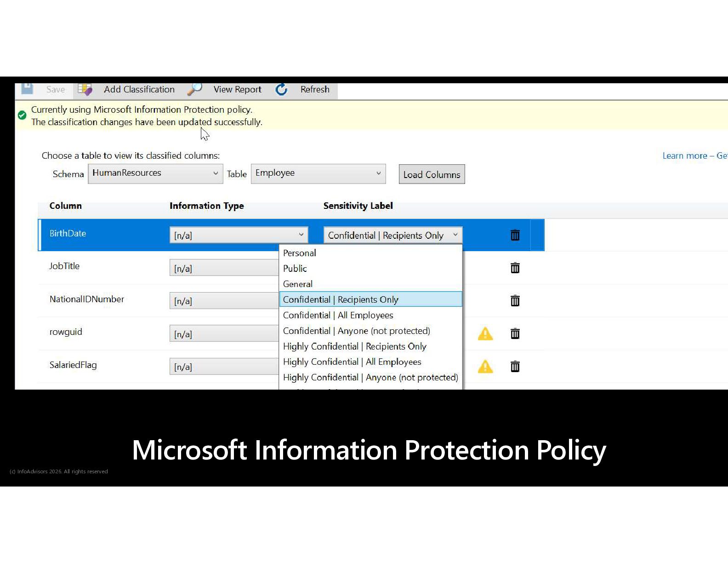Select the BirthDate column row
Viewport: 728px width, 563px height.
coord(291,235)
